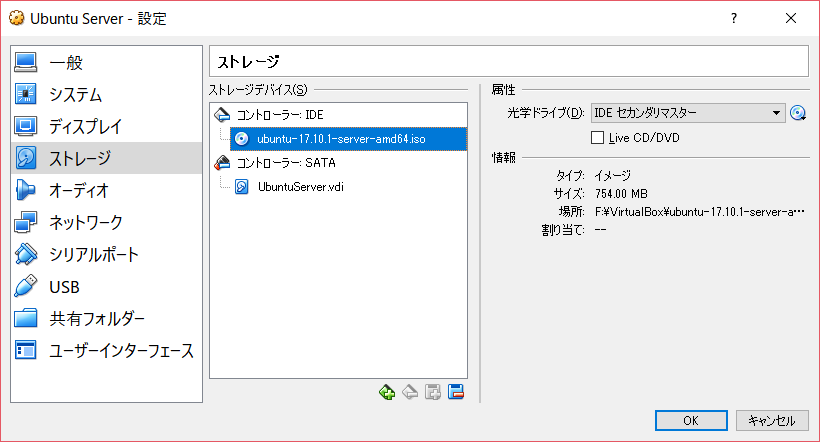Click the ? help button in title bar
This screenshot has height=442, width=820.
pos(734,19)
